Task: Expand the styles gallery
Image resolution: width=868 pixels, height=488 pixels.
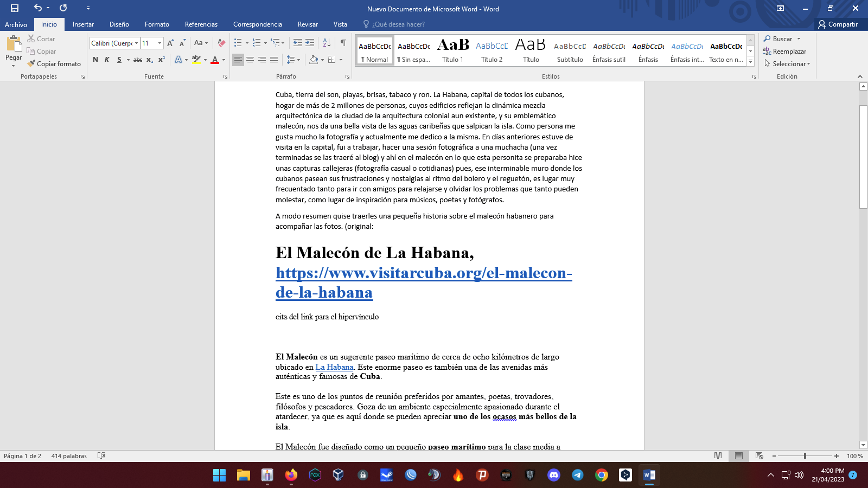Action: pyautogui.click(x=751, y=61)
